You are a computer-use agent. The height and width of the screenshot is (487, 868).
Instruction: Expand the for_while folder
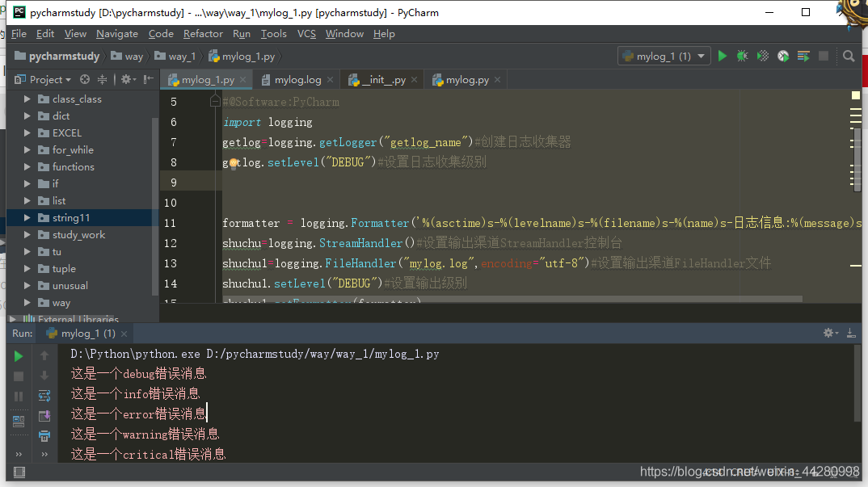click(27, 150)
